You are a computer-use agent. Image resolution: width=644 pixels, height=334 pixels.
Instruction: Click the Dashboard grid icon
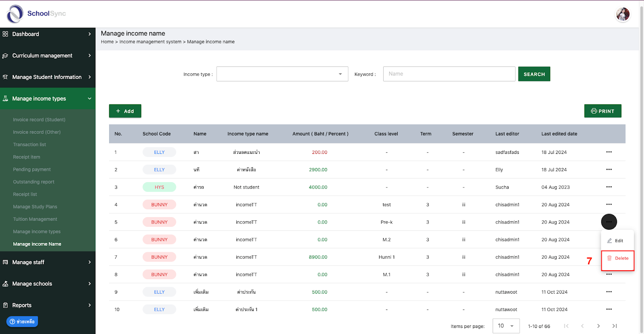tap(5, 34)
